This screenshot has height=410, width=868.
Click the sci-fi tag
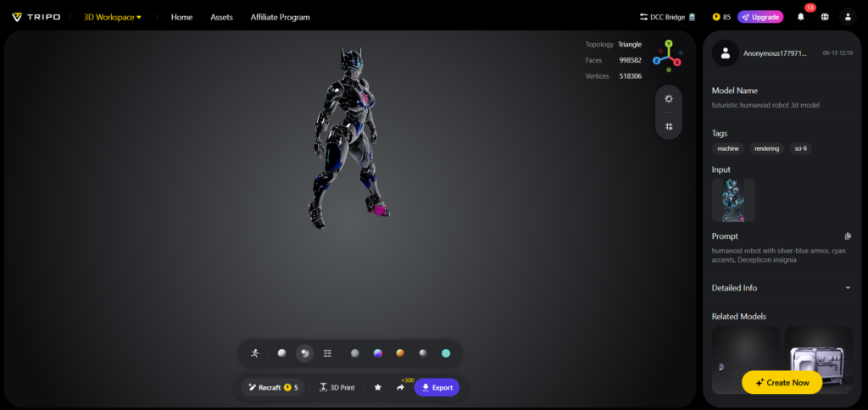click(800, 148)
